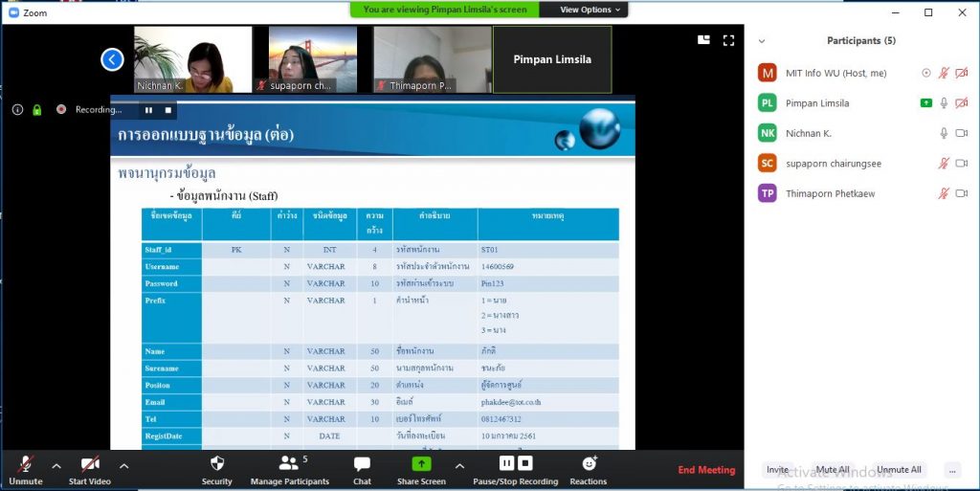Switch the gallery view layout icon
This screenshot has height=491, width=980.
coord(703,40)
